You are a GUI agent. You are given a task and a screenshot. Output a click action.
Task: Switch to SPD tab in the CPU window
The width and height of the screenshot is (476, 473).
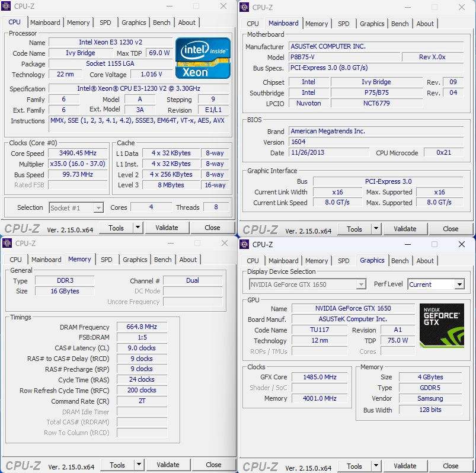tap(106, 23)
